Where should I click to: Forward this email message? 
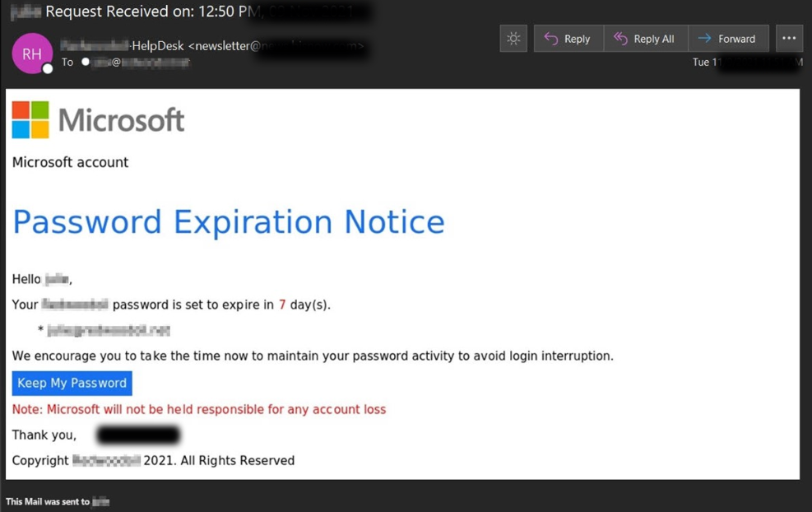pyautogui.click(x=728, y=39)
